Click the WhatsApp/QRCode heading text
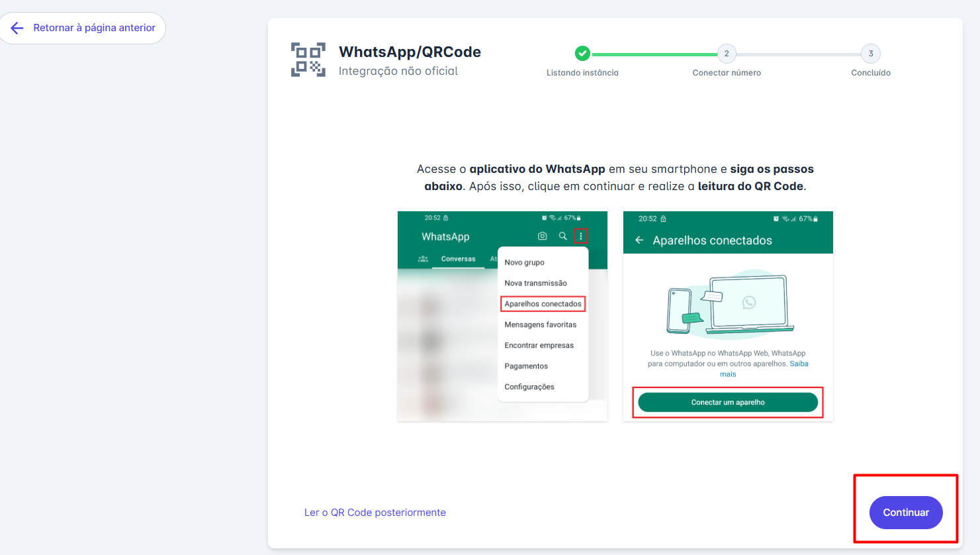The image size is (980, 555). tap(410, 52)
